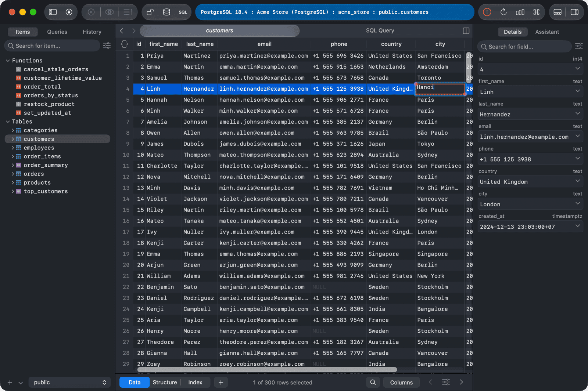Open the country field dropdown in Details
Viewport: 588px width, 391px height.
click(x=578, y=181)
